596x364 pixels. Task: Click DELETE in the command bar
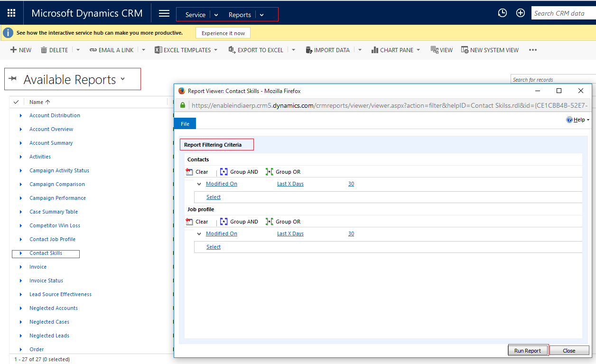pos(54,50)
